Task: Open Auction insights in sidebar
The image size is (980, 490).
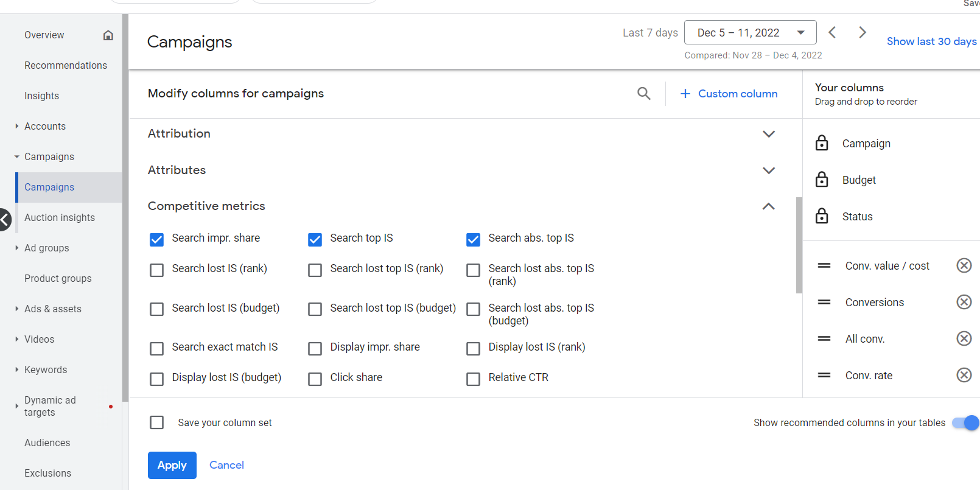Action: (60, 218)
